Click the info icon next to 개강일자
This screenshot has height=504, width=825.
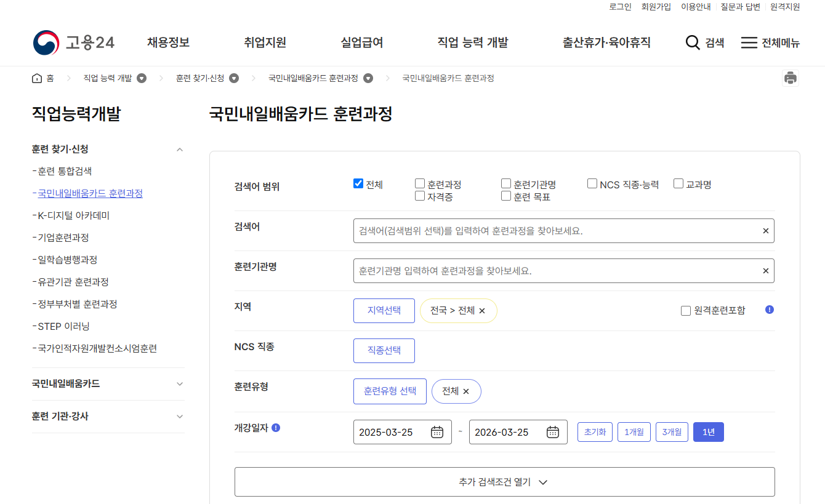(x=275, y=427)
